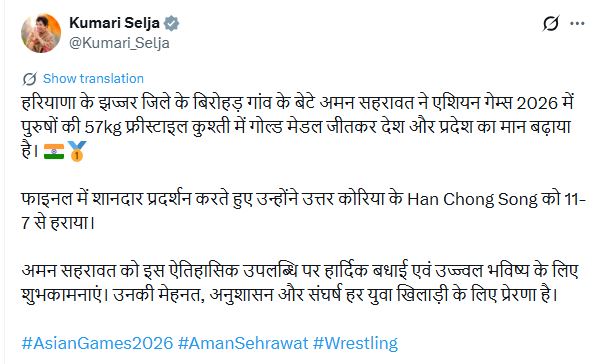Click the paragraph starting with अमन सहरावत को
The height and width of the screenshot is (364, 594).
pos(300,283)
